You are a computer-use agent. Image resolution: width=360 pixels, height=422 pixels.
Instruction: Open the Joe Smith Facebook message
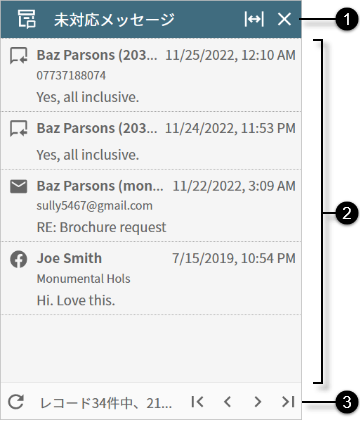point(151,278)
